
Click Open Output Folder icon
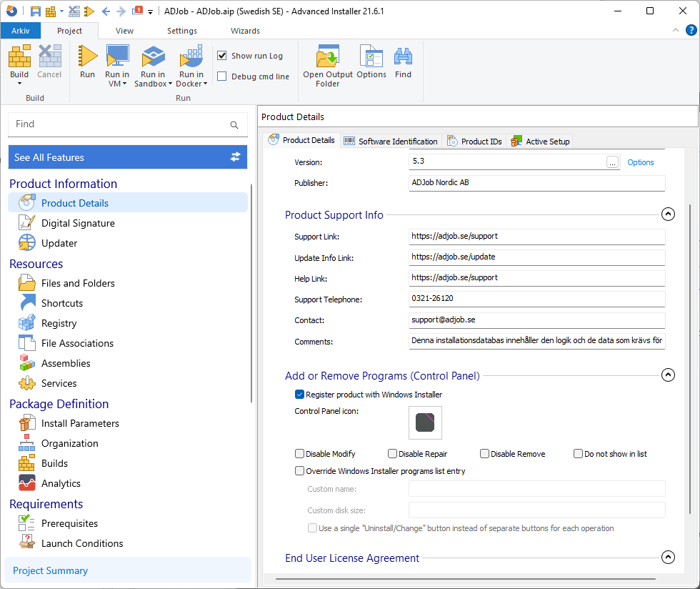328,56
